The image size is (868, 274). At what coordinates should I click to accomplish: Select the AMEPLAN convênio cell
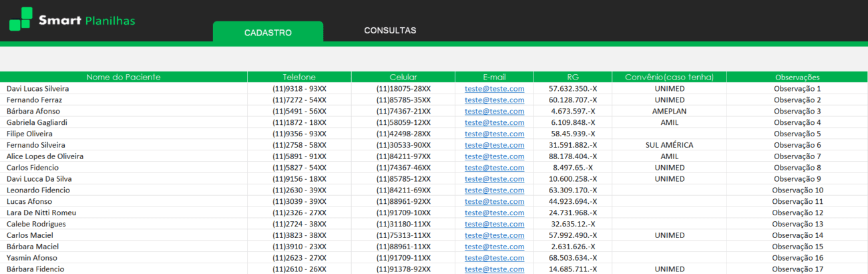tap(669, 111)
